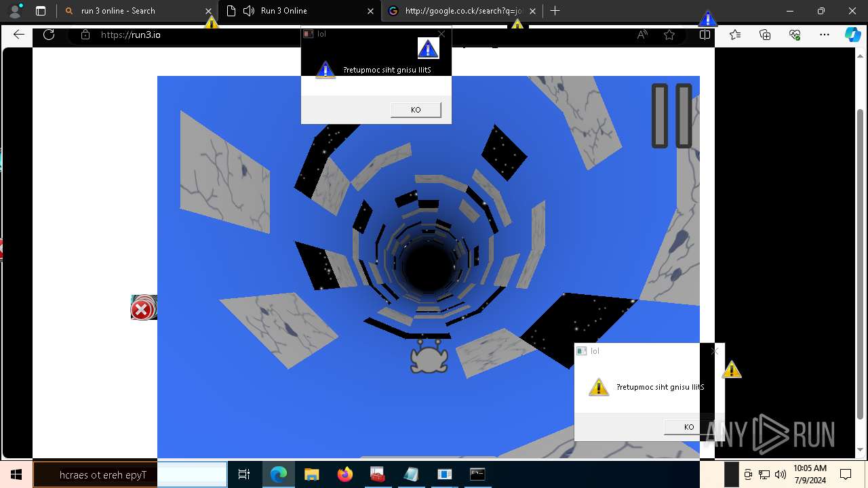This screenshot has height=488, width=868.
Task: Close the top lol dialog
Action: (442, 34)
